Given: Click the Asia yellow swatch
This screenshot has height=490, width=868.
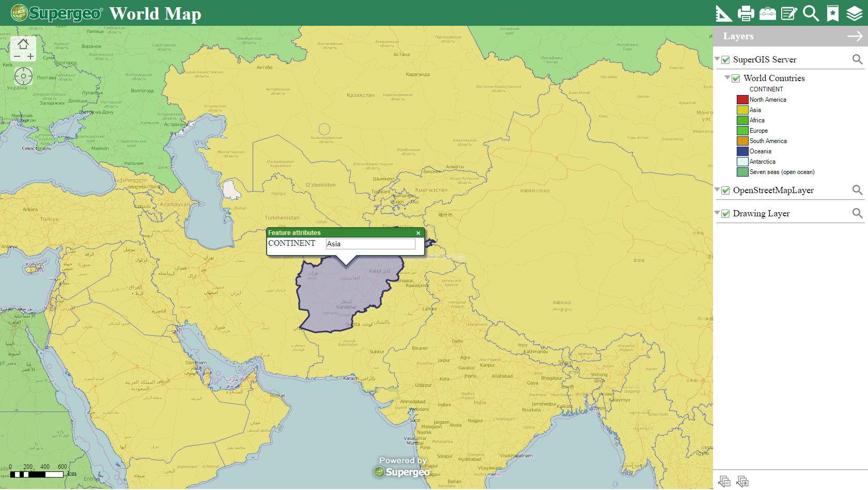Looking at the screenshot, I should point(742,110).
